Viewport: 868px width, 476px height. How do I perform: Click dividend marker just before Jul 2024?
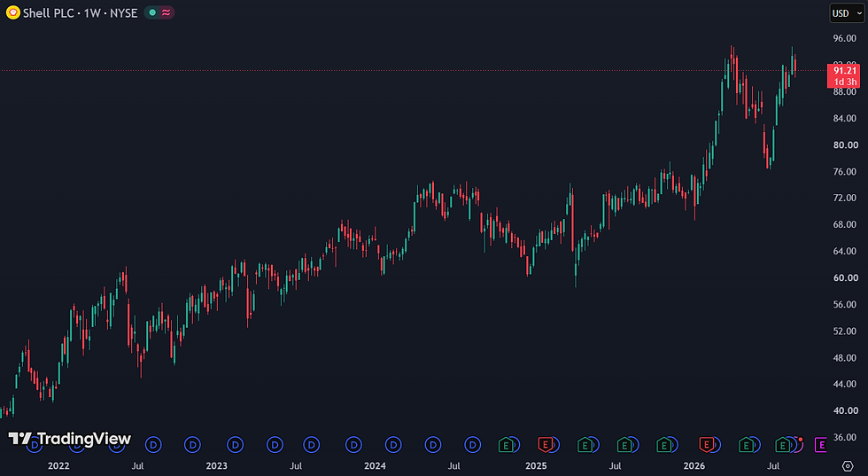point(433,444)
